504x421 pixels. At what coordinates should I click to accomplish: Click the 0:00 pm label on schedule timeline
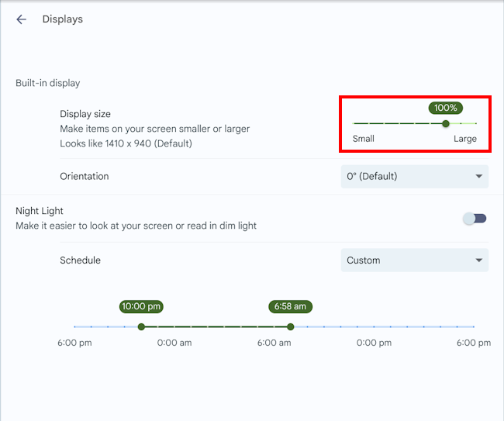374,343
